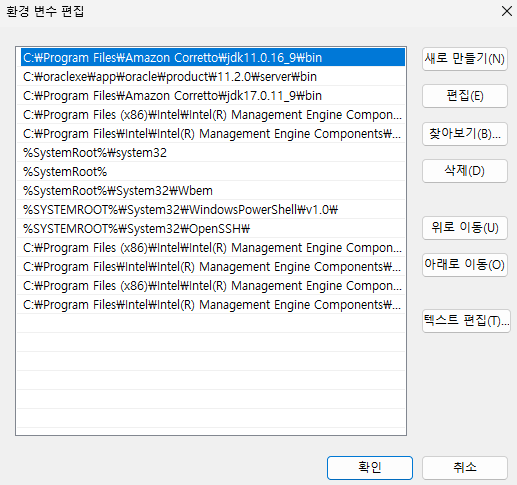The height and width of the screenshot is (485, 517).
Task: Select the Amazon Corretto jdk17.0.11_9 bin path
Action: (x=211, y=96)
